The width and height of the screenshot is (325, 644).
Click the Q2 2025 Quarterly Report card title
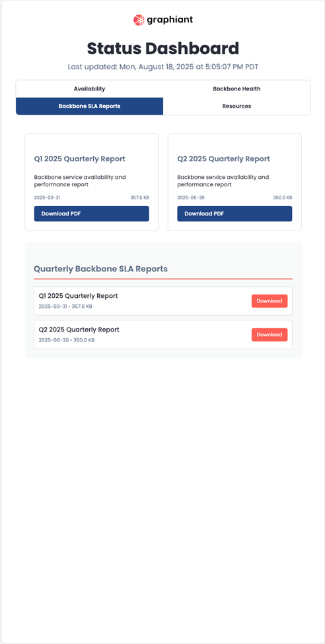pos(223,159)
